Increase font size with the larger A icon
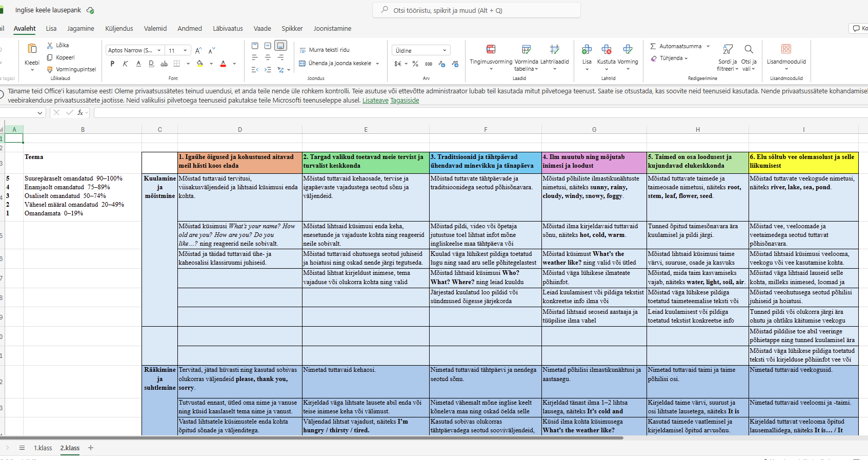The width and height of the screenshot is (868, 460). [198, 50]
